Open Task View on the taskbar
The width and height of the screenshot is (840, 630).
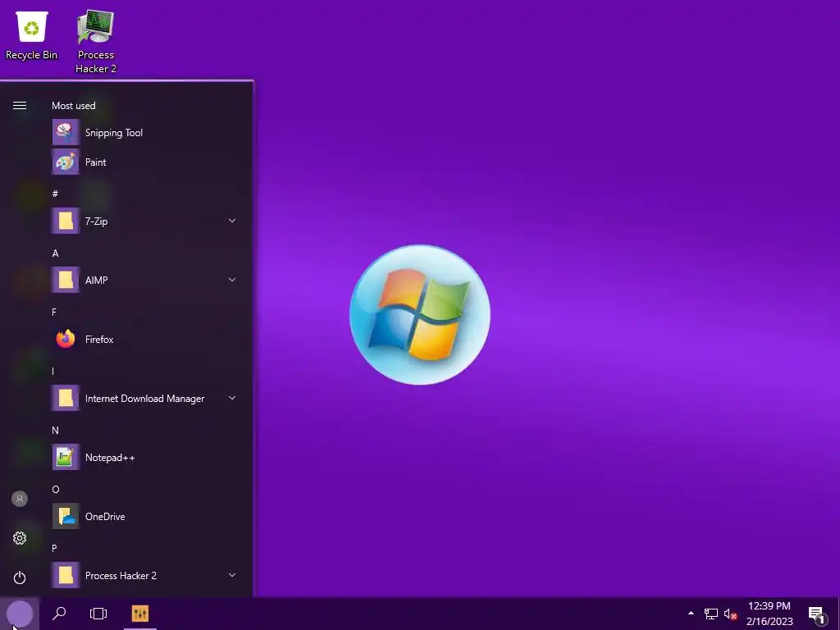(98, 614)
